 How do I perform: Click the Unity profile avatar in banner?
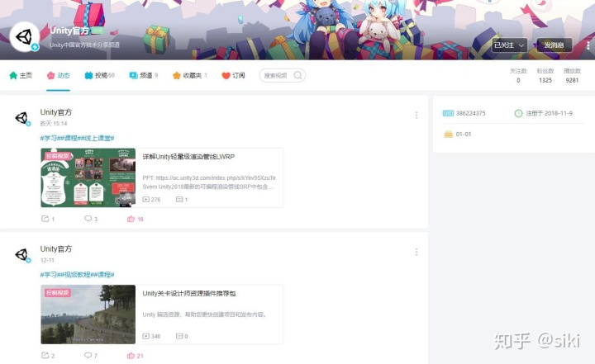coord(24,37)
